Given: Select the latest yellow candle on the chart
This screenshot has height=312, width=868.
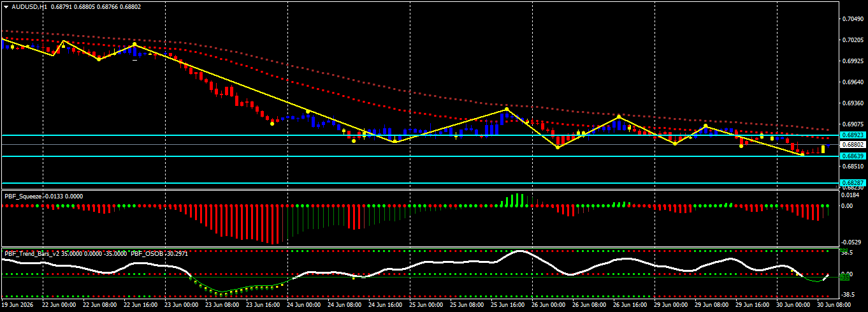Looking at the screenshot, I should [823, 149].
